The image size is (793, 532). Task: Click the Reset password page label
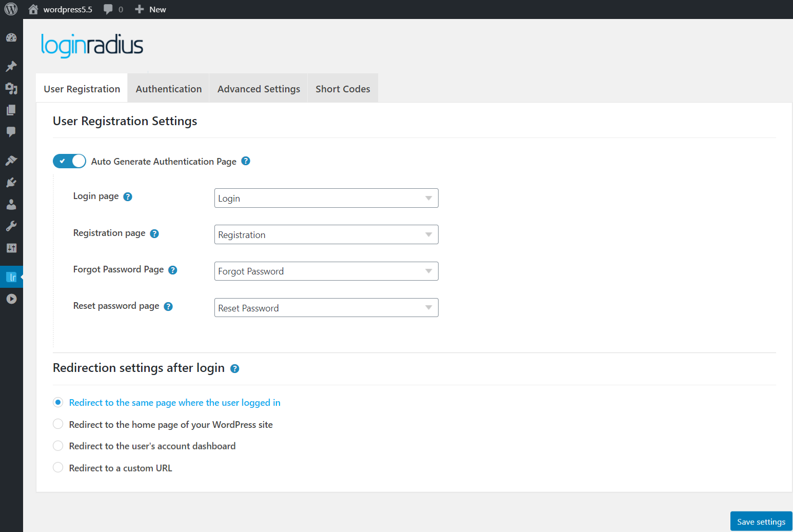(x=116, y=306)
